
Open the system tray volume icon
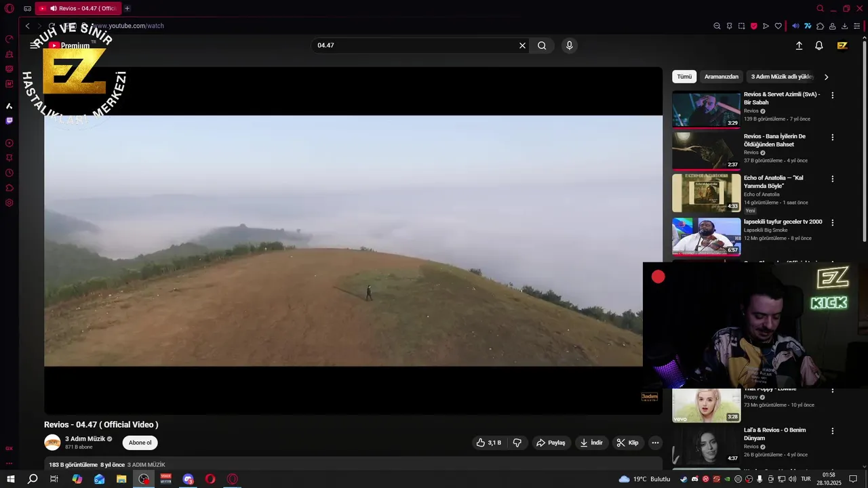[x=793, y=479]
